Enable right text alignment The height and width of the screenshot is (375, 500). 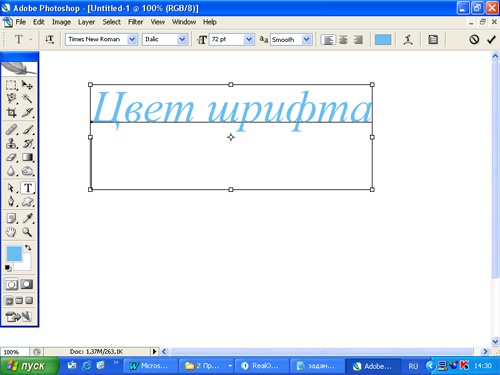pyautogui.click(x=358, y=40)
